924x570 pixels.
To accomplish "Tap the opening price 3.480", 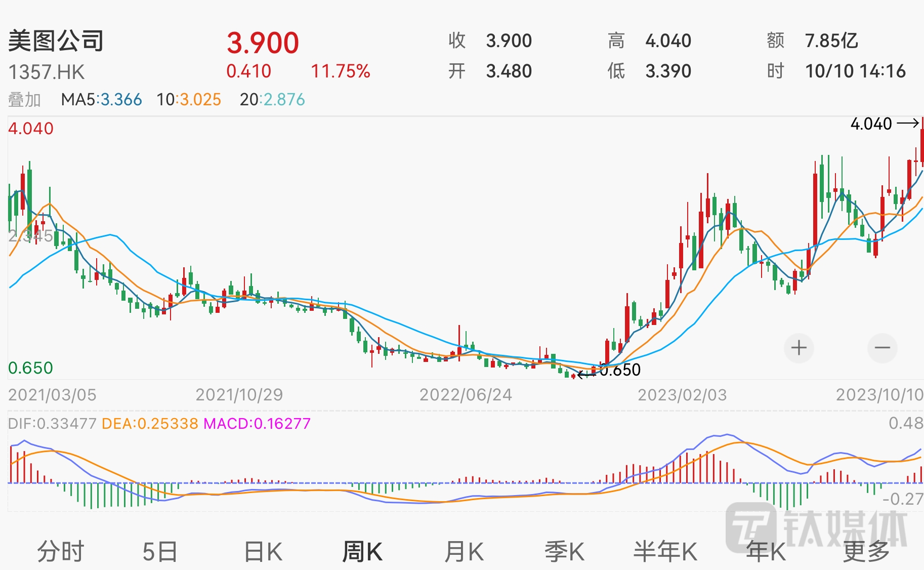I will click(x=509, y=71).
